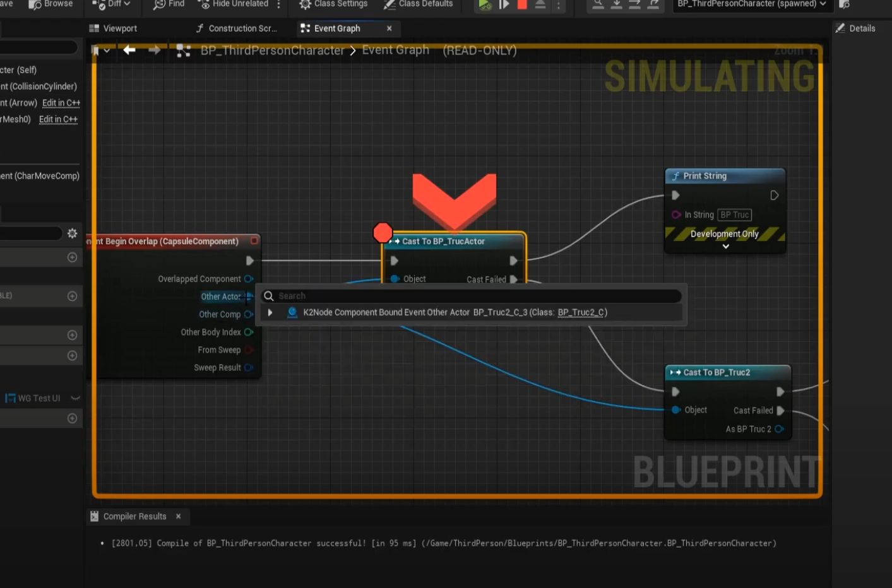Click the From Sweep boolean pin
This screenshot has width=892, height=588.
pos(249,350)
